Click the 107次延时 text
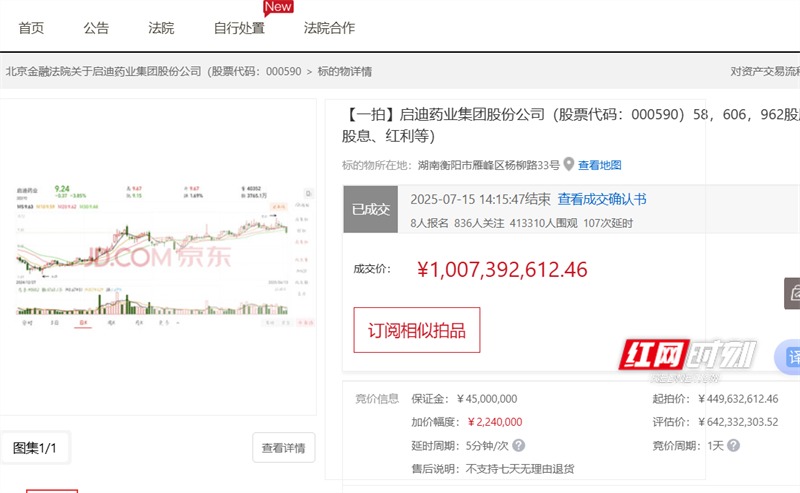 tap(608, 223)
